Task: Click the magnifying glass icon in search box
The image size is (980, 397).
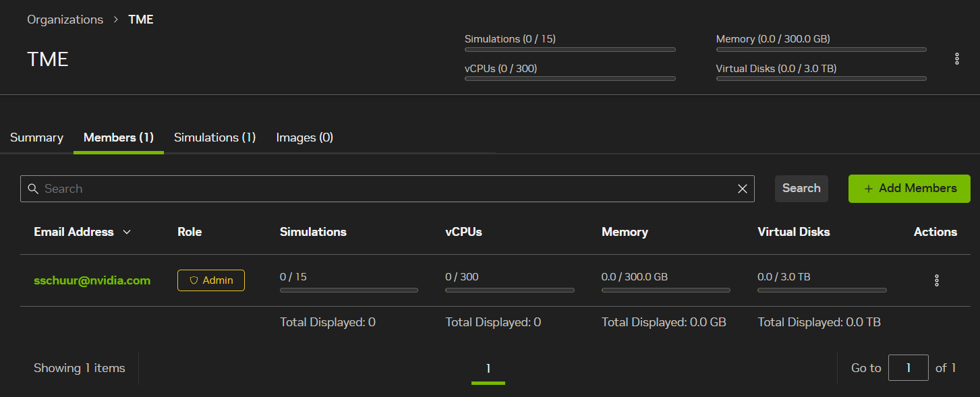Action: point(33,189)
